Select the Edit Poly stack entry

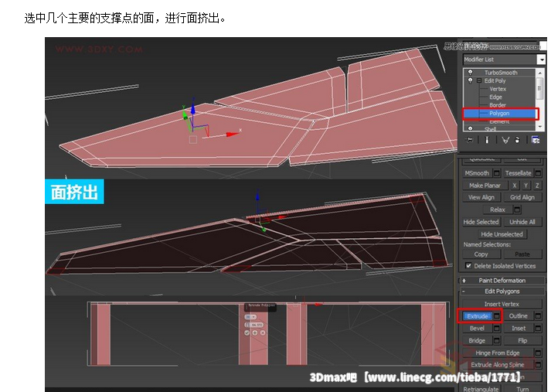tap(495, 80)
